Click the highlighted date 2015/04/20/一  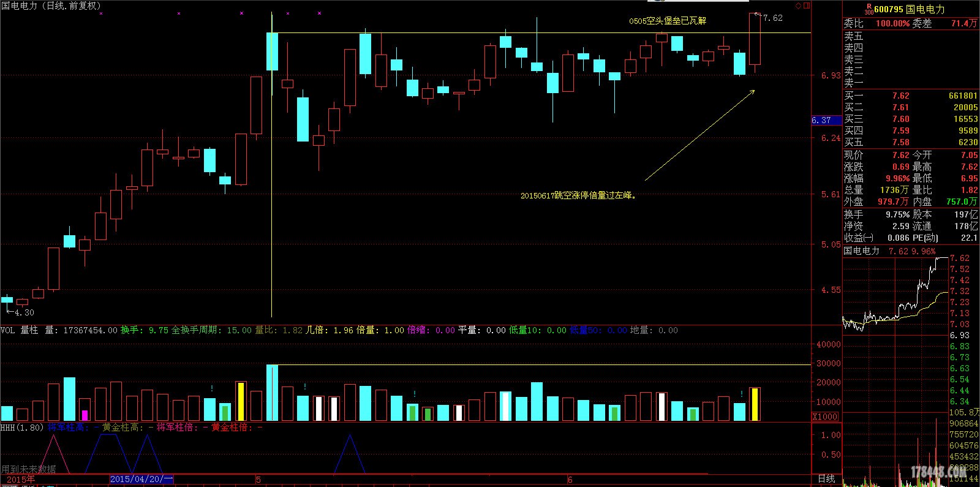pos(141,479)
